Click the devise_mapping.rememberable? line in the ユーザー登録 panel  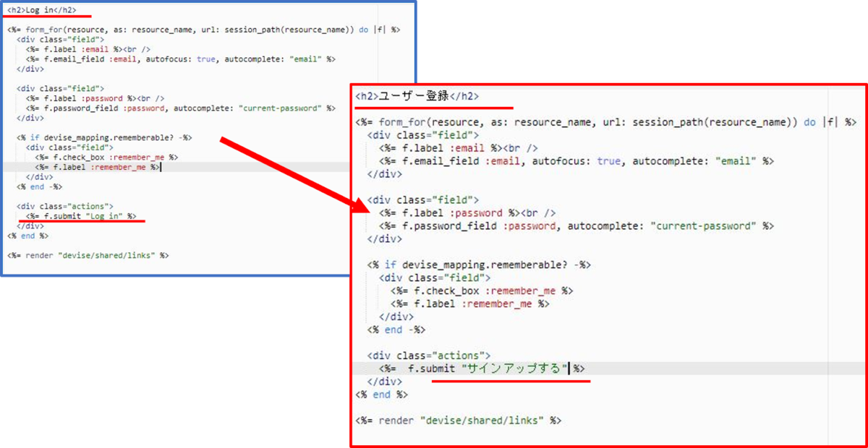[479, 265]
